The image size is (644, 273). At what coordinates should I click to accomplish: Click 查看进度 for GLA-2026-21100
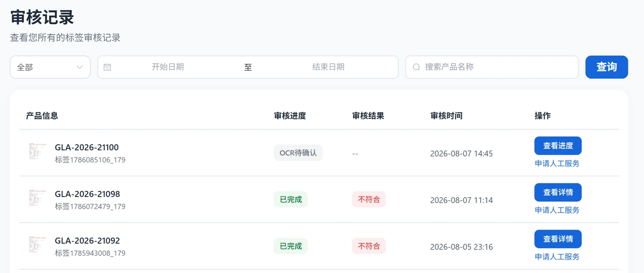tap(558, 146)
